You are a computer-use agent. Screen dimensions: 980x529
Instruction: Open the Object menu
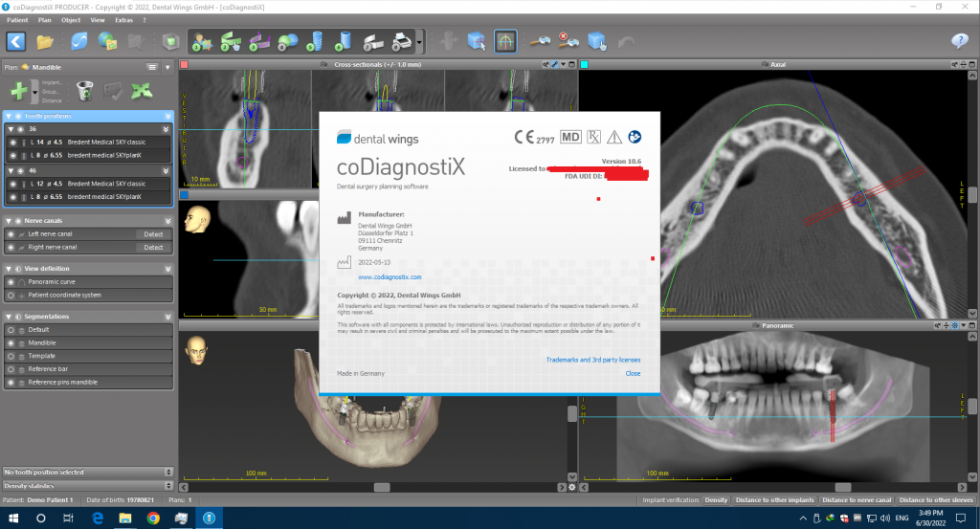tap(71, 19)
